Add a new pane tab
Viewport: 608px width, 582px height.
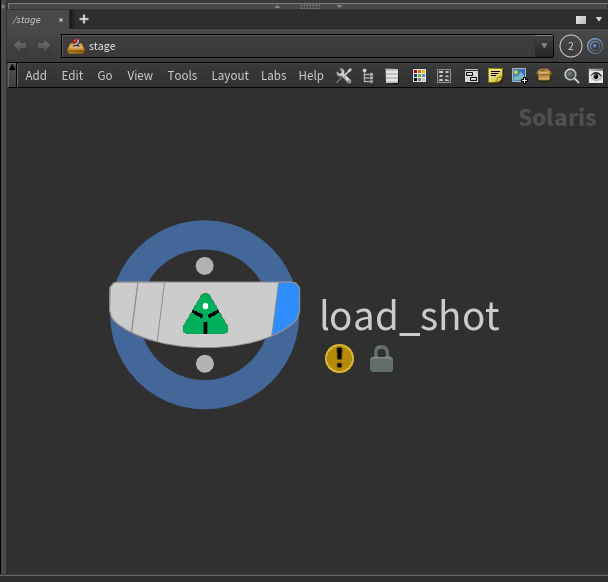(84, 19)
